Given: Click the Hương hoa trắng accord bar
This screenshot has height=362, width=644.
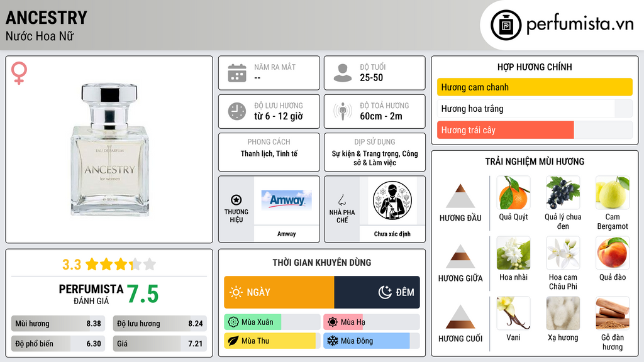Looking at the screenshot, I should (x=535, y=108).
